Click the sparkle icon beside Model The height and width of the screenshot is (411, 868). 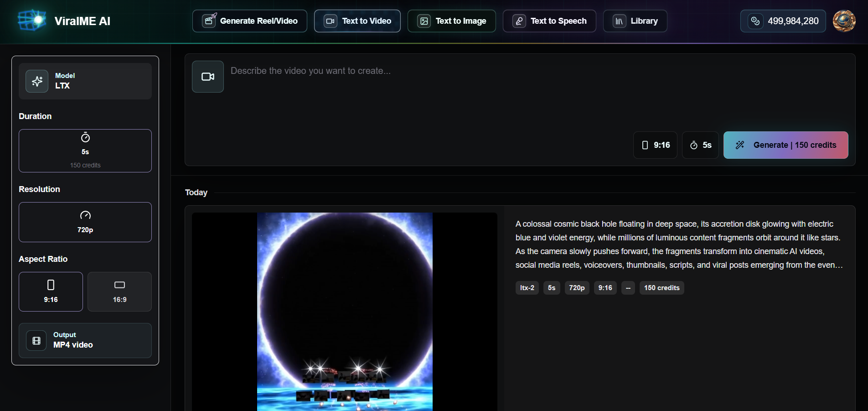pos(37,81)
